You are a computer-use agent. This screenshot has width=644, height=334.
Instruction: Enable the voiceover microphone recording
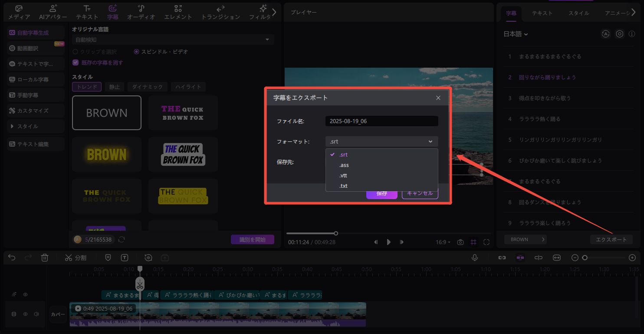(474, 257)
